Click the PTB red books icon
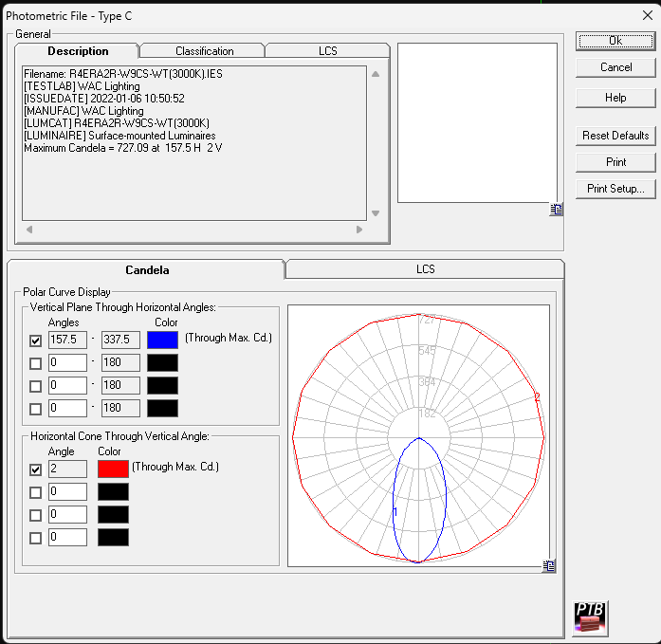Screen dimensions: 661x644 [590, 618]
